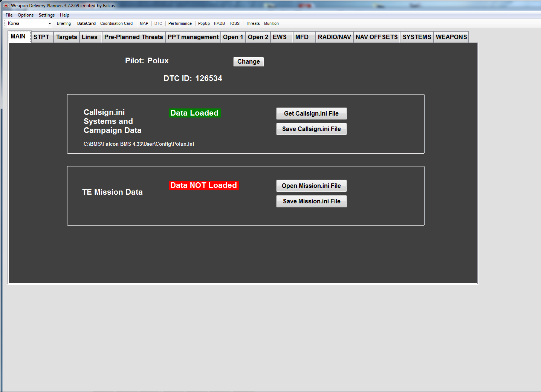Switch to the STPT tab
The width and height of the screenshot is (541, 392).
(41, 37)
